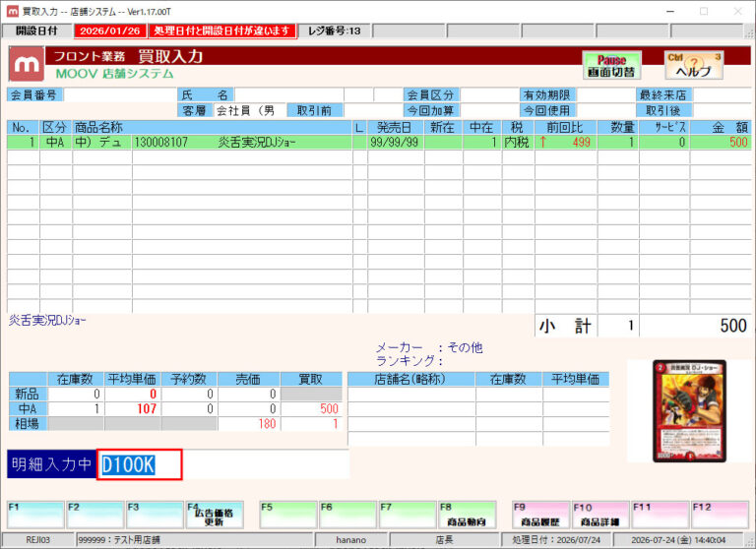This screenshot has height=549, width=756.
Task: Click the F3 function key button
Action: (156, 515)
